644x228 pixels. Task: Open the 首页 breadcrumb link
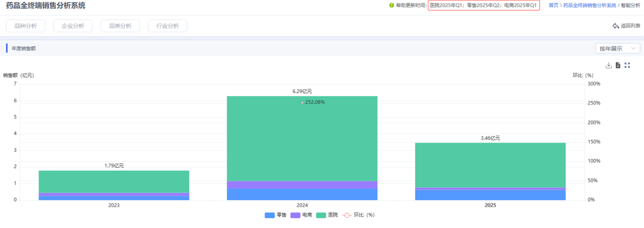tap(554, 5)
